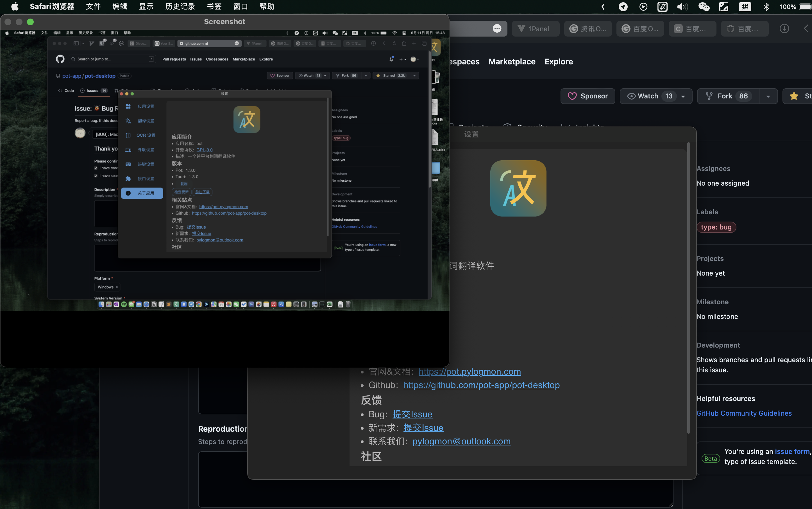Click the yellow star on the large Star button
Image resolution: width=812 pixels, height=509 pixels.
pyautogui.click(x=794, y=96)
